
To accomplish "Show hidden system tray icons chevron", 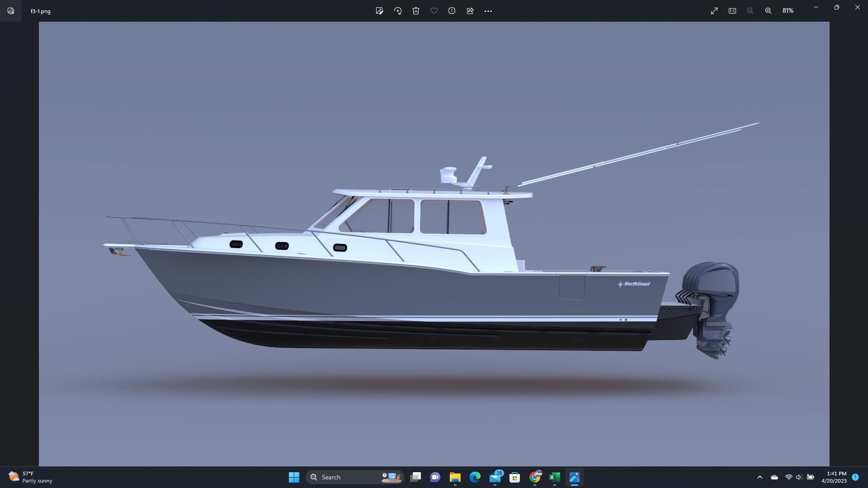I will pyautogui.click(x=760, y=477).
